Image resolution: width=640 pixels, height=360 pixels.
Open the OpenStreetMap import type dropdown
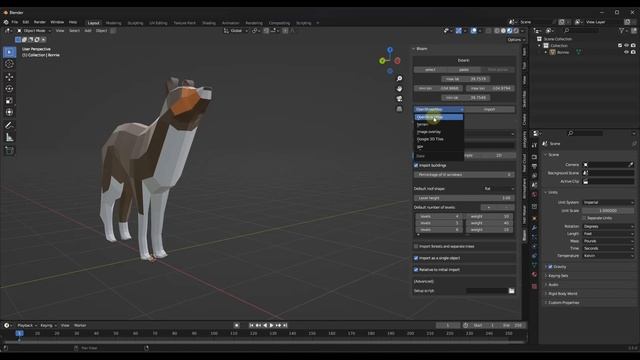[439, 109]
